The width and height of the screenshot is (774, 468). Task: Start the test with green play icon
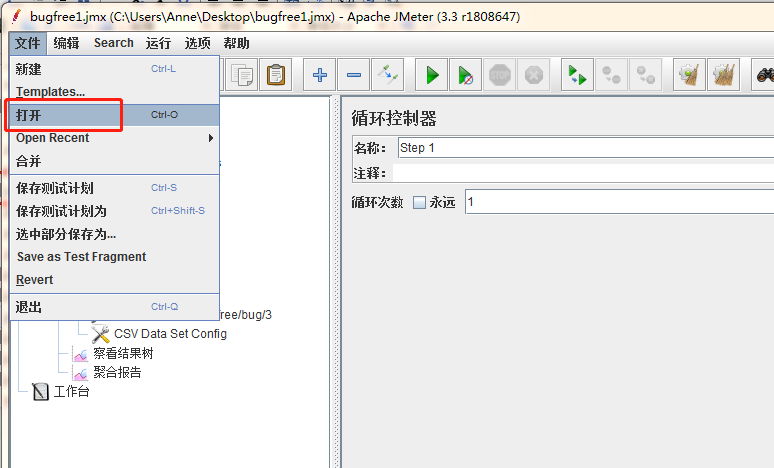pos(431,75)
